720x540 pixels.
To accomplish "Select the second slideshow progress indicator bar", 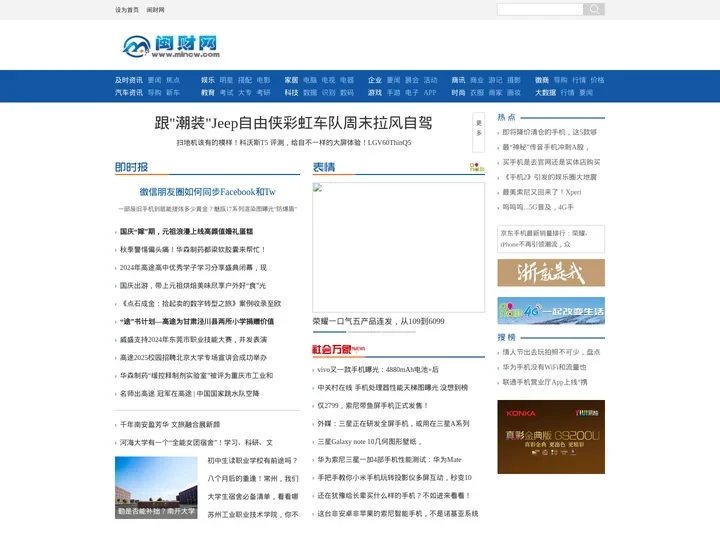I will click(x=364, y=332).
